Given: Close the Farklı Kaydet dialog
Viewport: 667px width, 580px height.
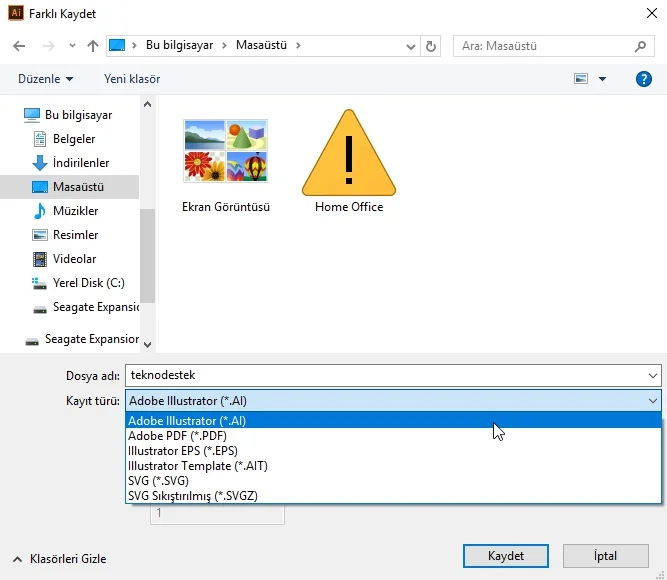Looking at the screenshot, I should 652,13.
